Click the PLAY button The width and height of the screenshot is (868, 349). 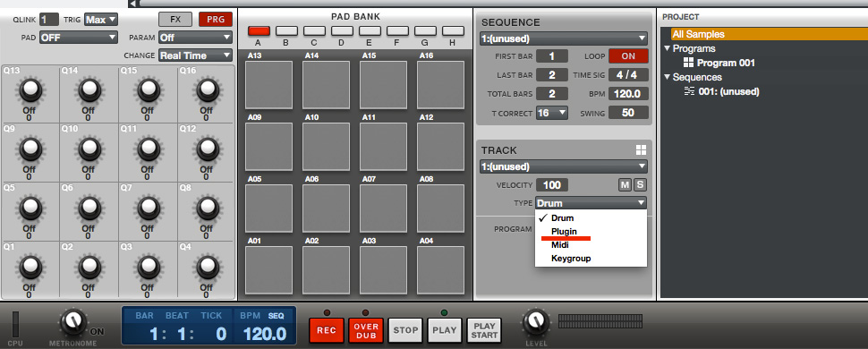point(445,330)
